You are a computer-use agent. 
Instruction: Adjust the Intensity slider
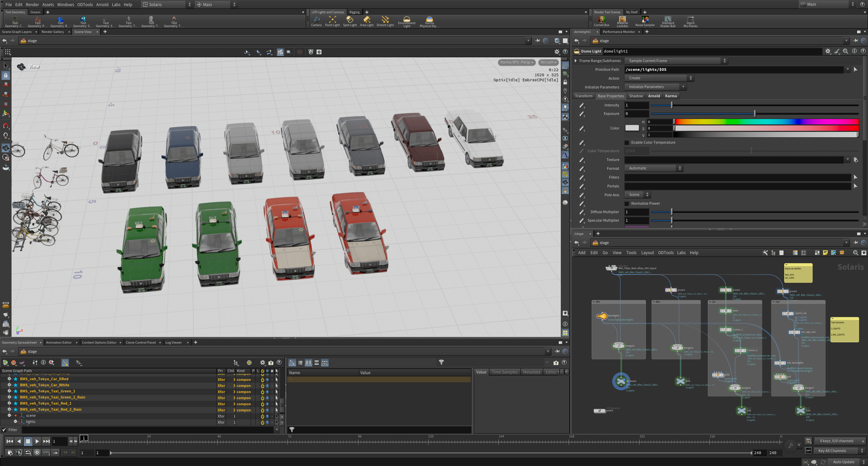(754, 105)
